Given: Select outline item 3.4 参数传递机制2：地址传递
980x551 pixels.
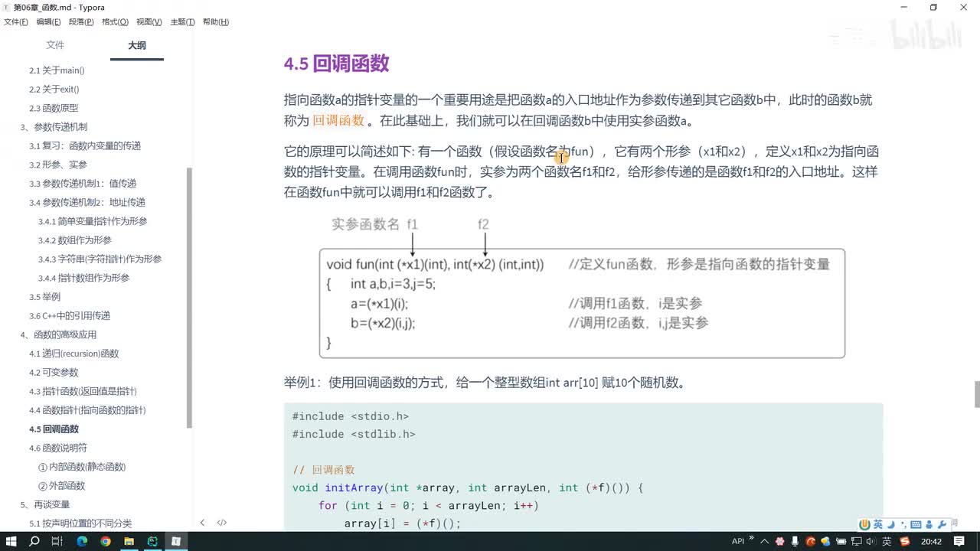Looking at the screenshot, I should (87, 203).
